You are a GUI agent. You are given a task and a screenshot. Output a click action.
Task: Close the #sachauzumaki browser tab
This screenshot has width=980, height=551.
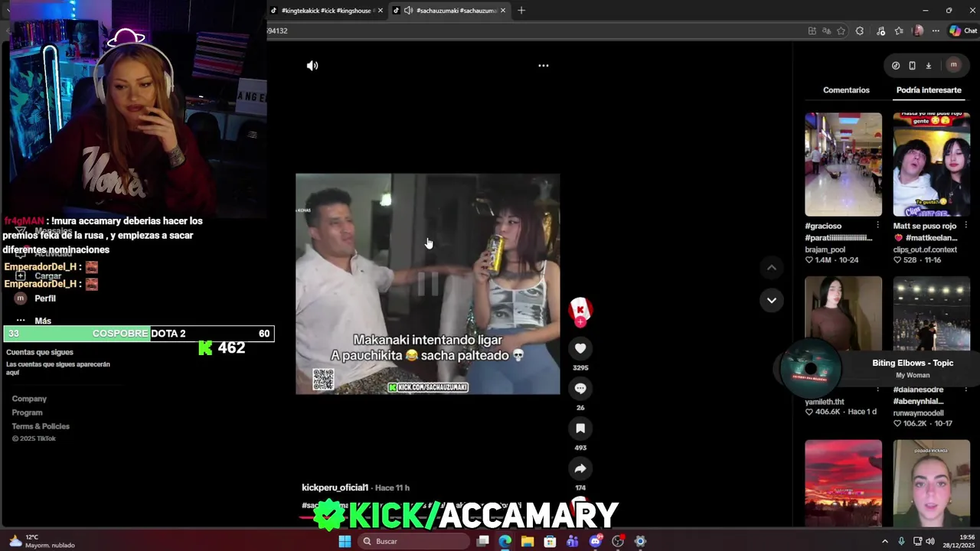pyautogui.click(x=503, y=11)
